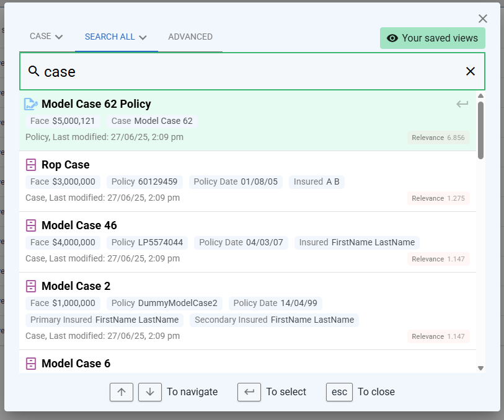The height and width of the screenshot is (420, 504).
Task: Click the esc key button to close
Action: tap(339, 392)
